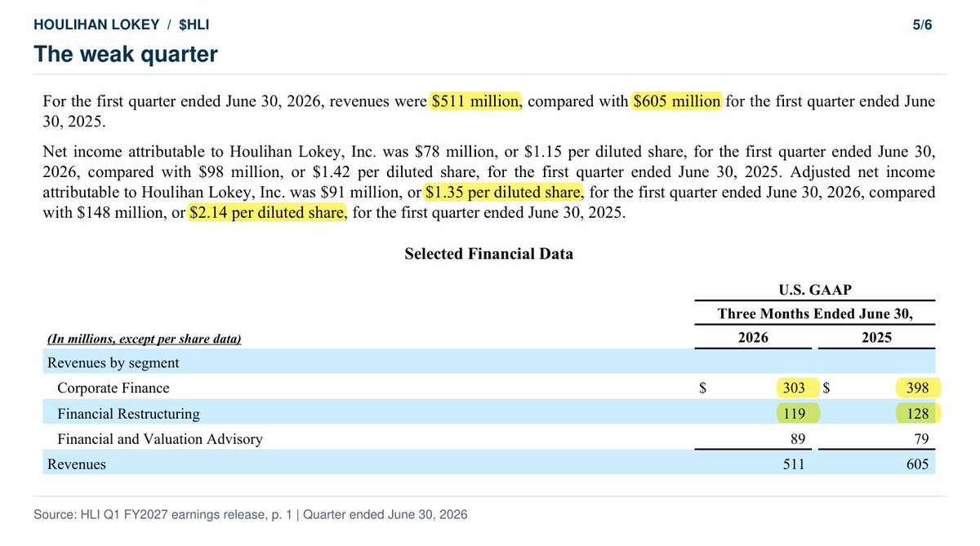Click Financial Restructuring 2026 value 119
Image resolution: width=980 pixels, height=546 pixels.
[792, 414]
